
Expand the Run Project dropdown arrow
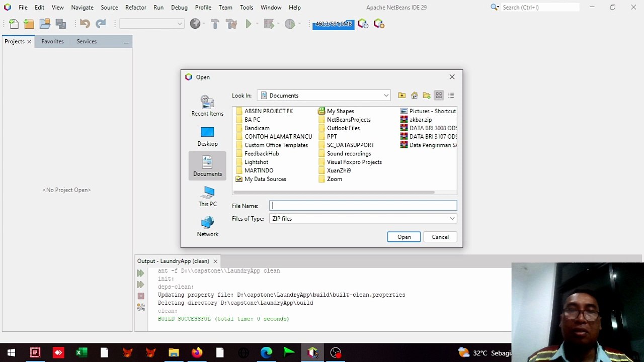(x=257, y=24)
